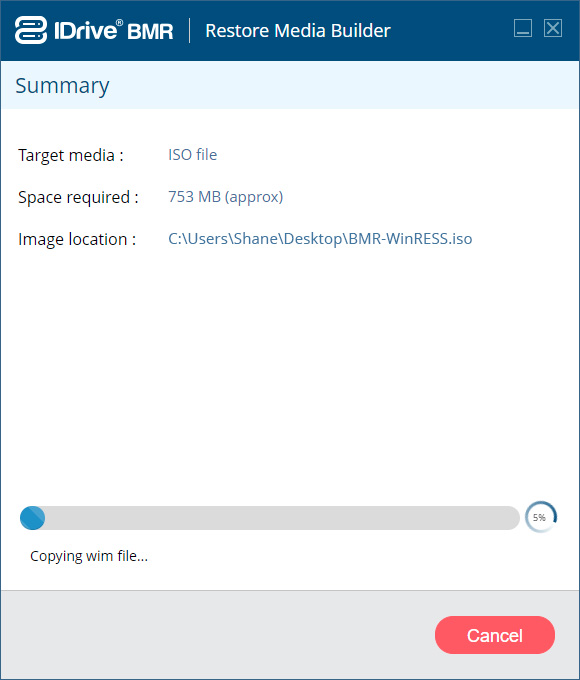
Task: Click the IDrive BMR logo icon
Action: pyautogui.click(x=31, y=30)
